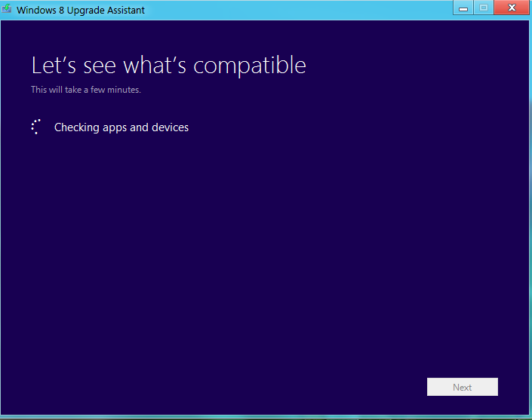Screen dimensions: 532x420
Task: Click the "Windows 8 Upgrade Assistant" window title
Action: [x=81, y=10]
